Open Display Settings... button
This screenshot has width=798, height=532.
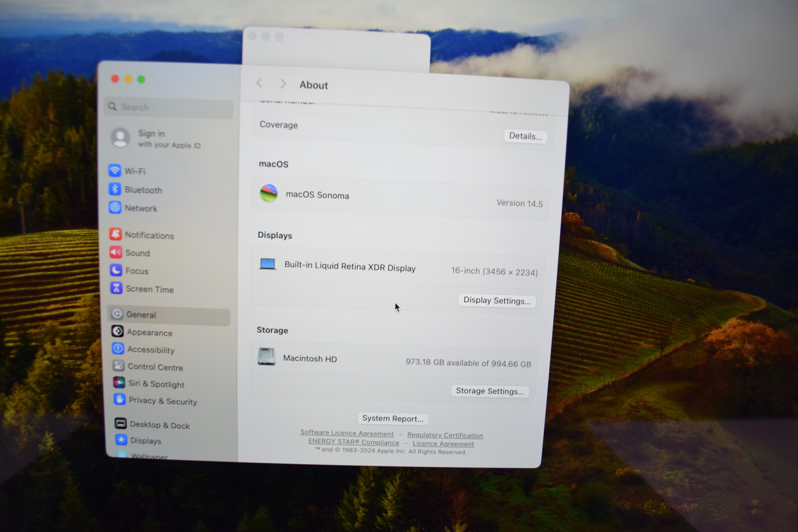coord(497,301)
